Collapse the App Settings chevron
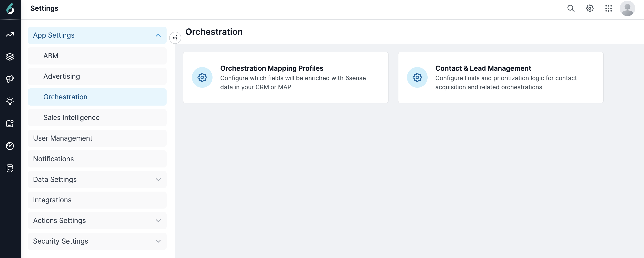Screen dimensions: 644x258 click(158, 35)
